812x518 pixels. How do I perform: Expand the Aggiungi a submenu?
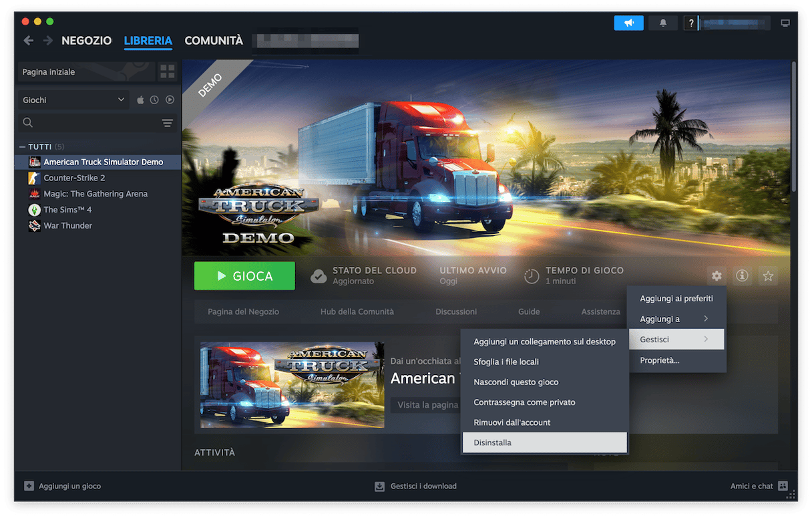[676, 319]
